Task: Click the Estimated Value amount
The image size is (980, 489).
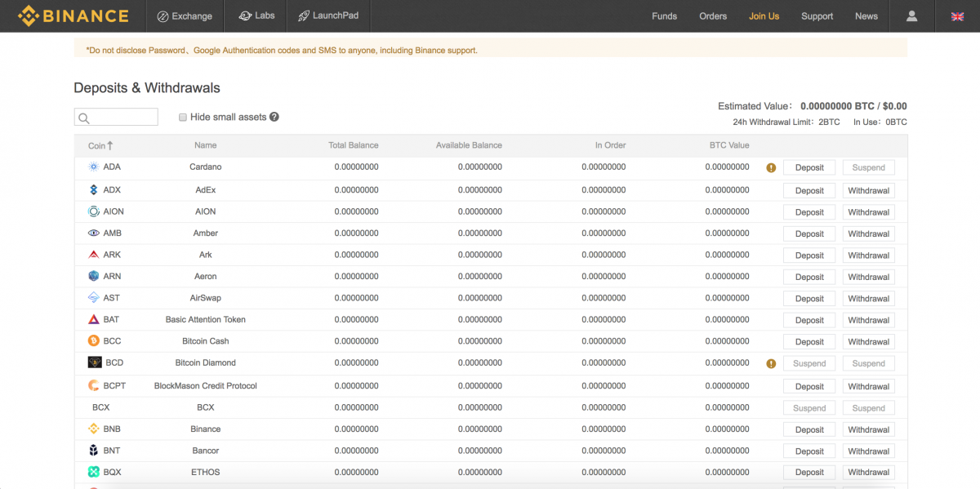Action: pos(853,106)
